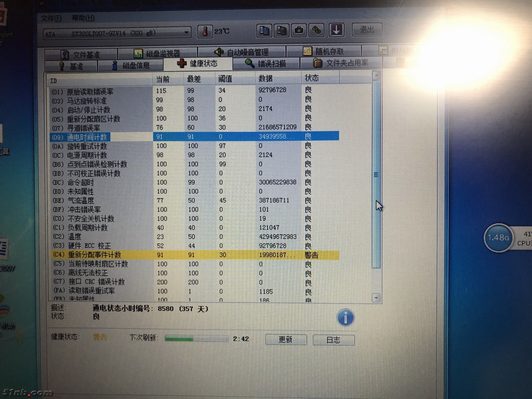
Task: Click the blue info icon
Action: click(x=345, y=317)
